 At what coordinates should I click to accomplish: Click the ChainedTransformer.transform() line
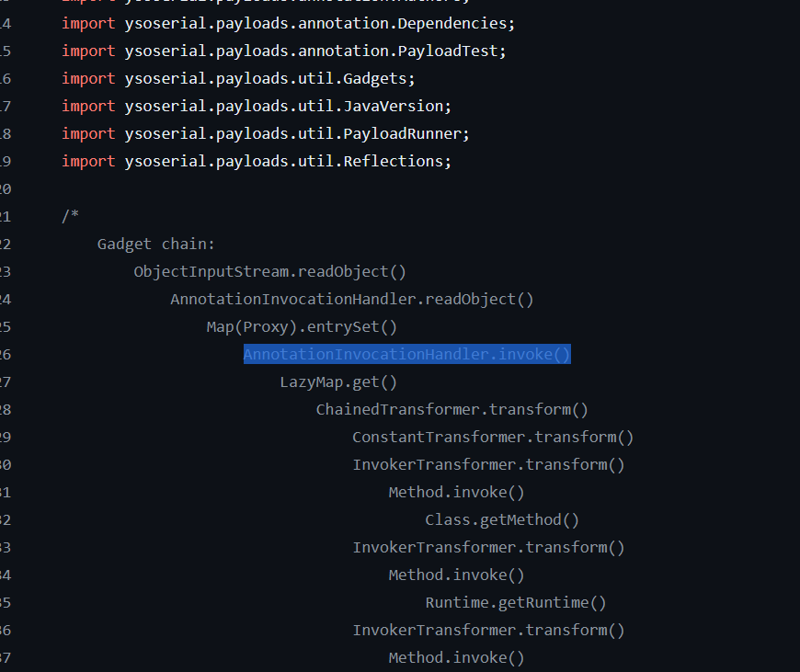(451, 410)
